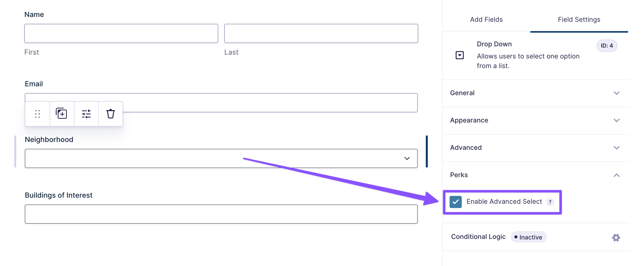This screenshot has width=644, height=266.
Task: Click the Last name input field
Action: pos(321,33)
